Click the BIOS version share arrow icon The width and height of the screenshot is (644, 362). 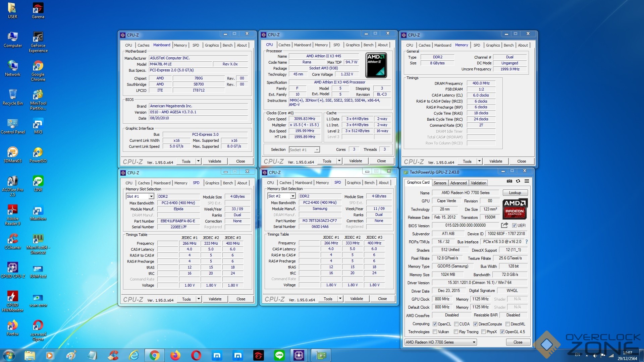(x=504, y=225)
